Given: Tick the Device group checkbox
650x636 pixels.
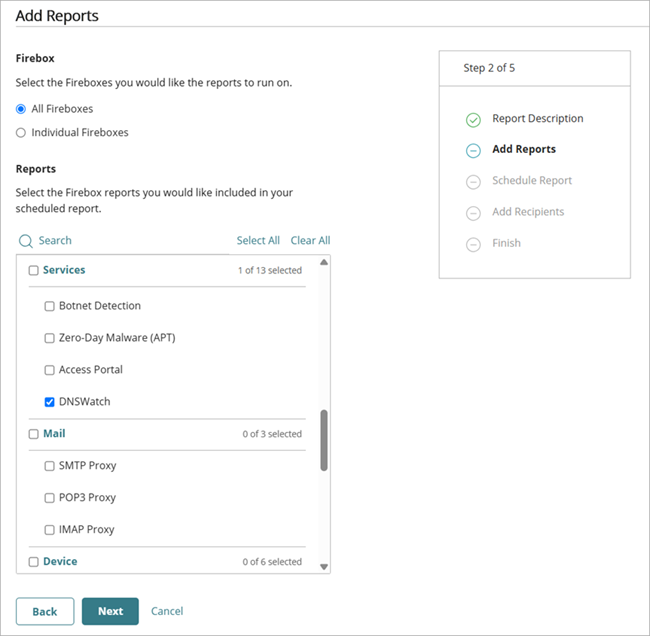Looking at the screenshot, I should (x=33, y=562).
